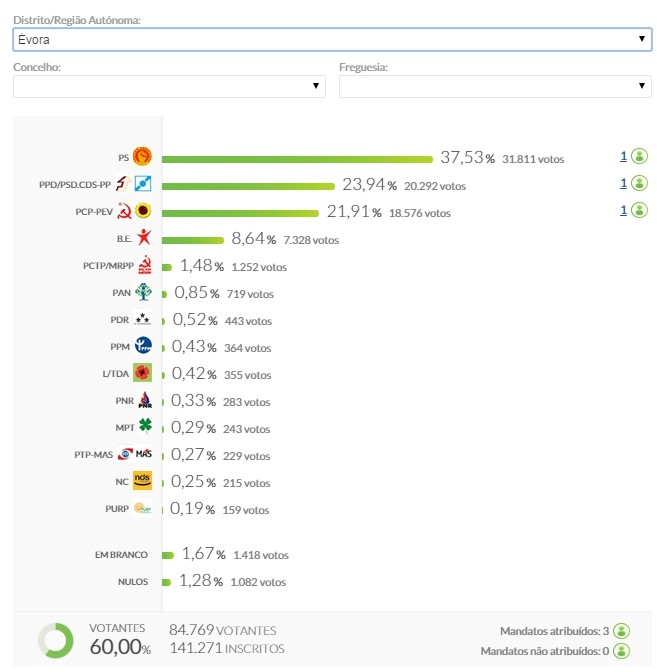Click the PPD/PSD.CDS-PP mandate person icon

639,183
